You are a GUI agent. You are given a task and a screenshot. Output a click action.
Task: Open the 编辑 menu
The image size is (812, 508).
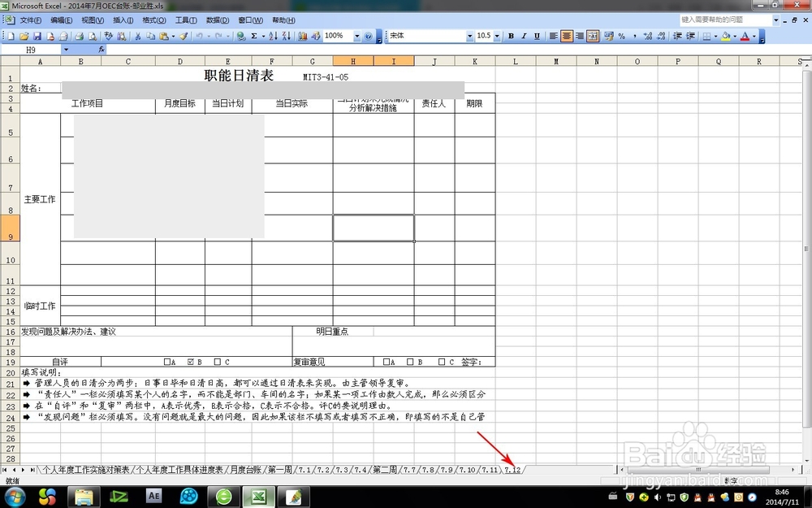pyautogui.click(x=61, y=20)
